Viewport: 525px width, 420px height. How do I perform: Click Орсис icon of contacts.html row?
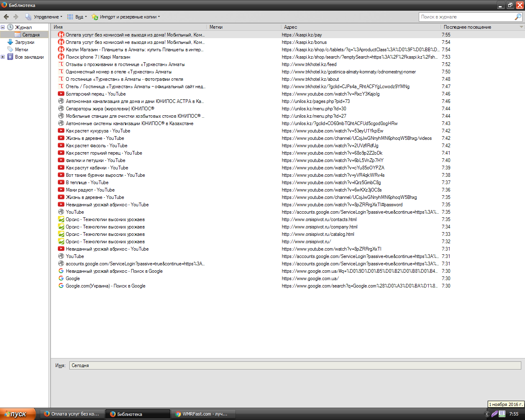tap(61, 219)
